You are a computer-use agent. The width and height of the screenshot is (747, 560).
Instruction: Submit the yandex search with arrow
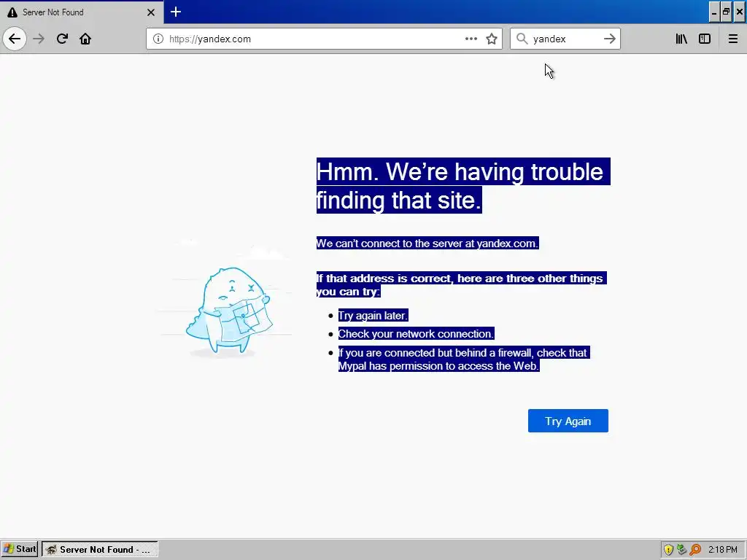pyautogui.click(x=609, y=39)
